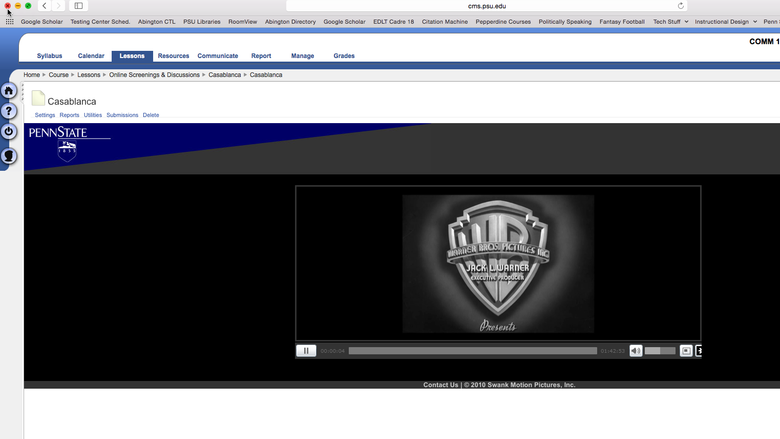This screenshot has height=439, width=780.
Task: Open the Submissions link
Action: [x=122, y=115]
